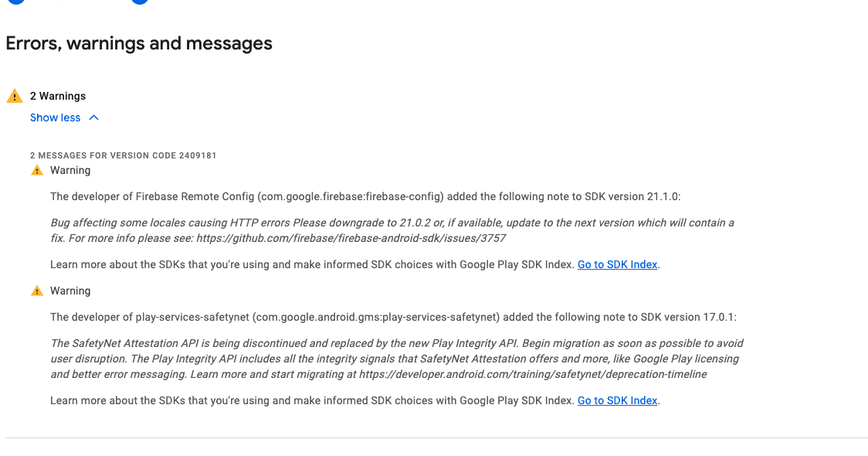Click the Firebase Remote Config SDK version 21.1.0 sentence
The width and height of the screenshot is (868, 456).
coord(365,196)
